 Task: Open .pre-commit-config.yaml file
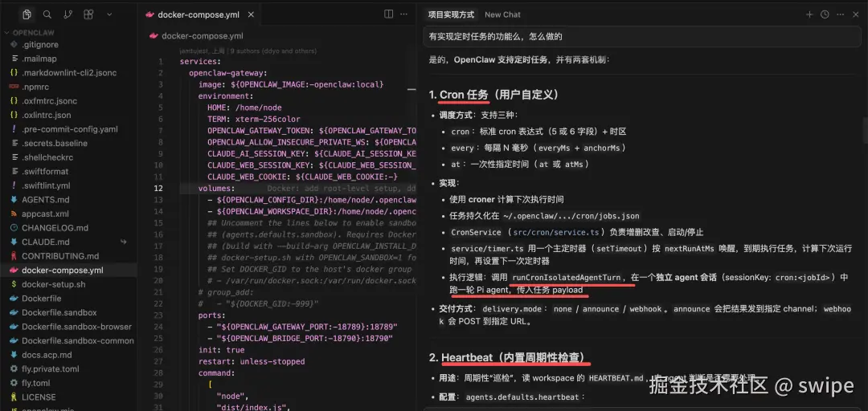(x=70, y=129)
